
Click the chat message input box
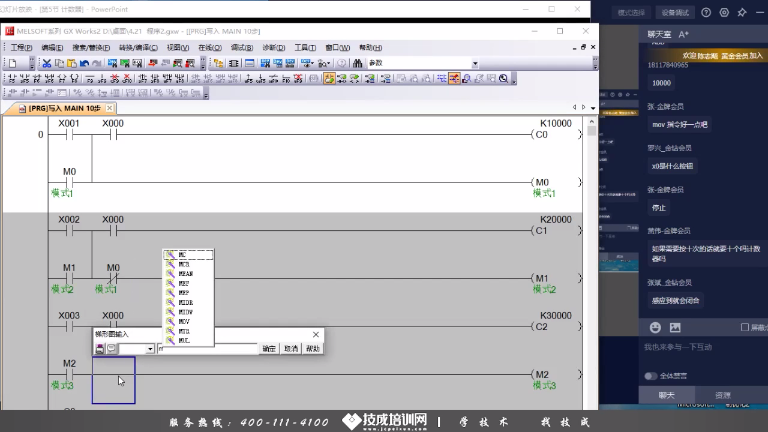[x=703, y=353]
